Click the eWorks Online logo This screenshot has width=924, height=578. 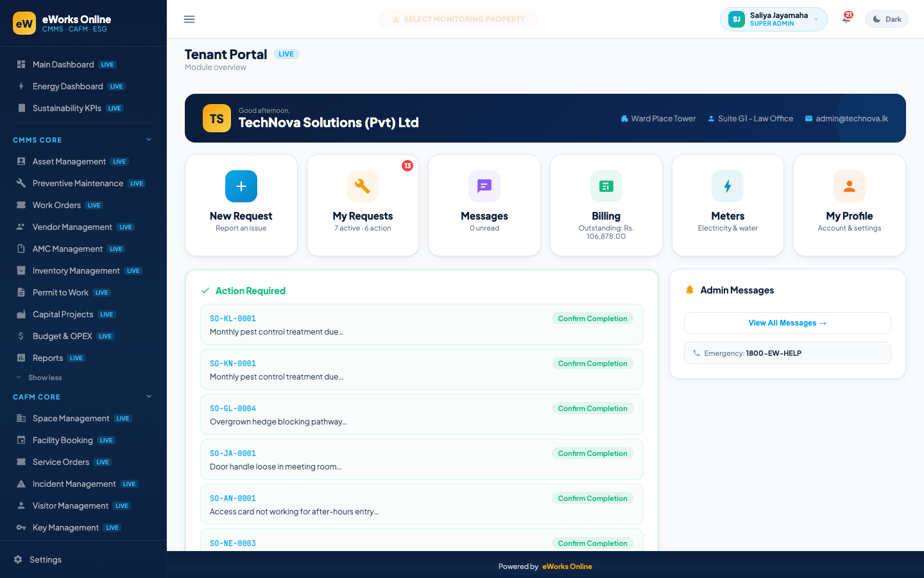(x=24, y=23)
